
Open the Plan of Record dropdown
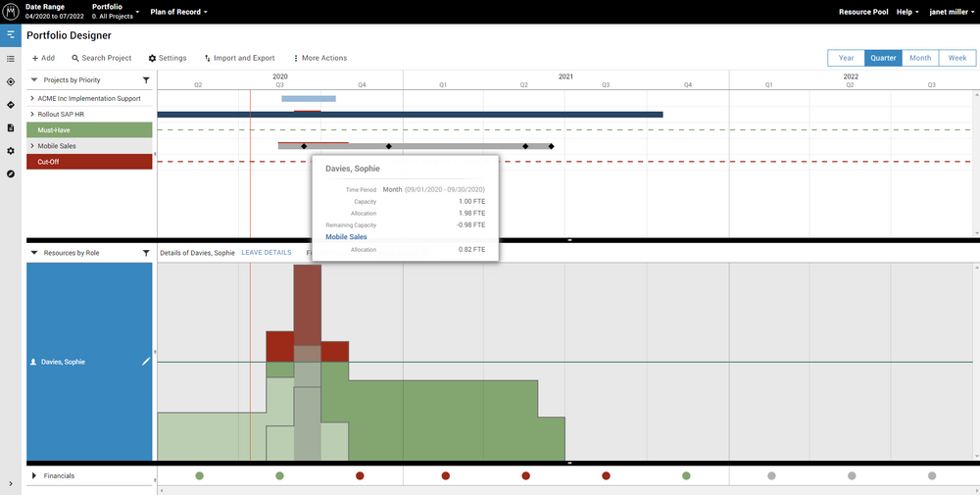coord(181,12)
